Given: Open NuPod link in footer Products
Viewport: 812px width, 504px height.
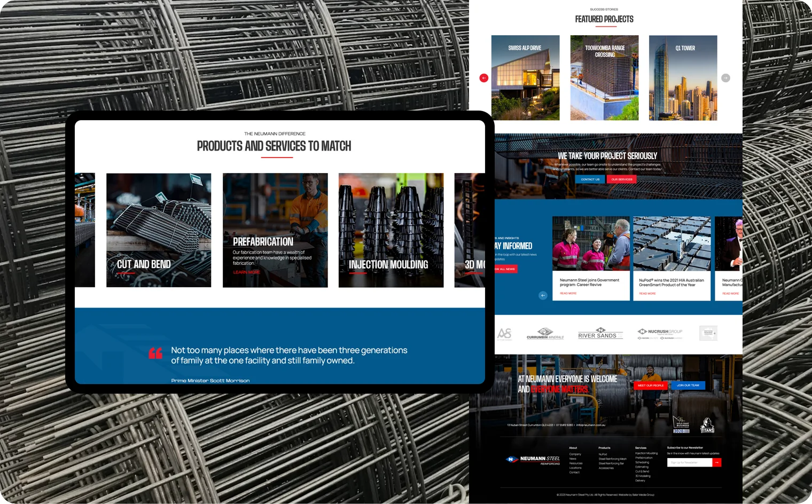Looking at the screenshot, I should click(603, 454).
